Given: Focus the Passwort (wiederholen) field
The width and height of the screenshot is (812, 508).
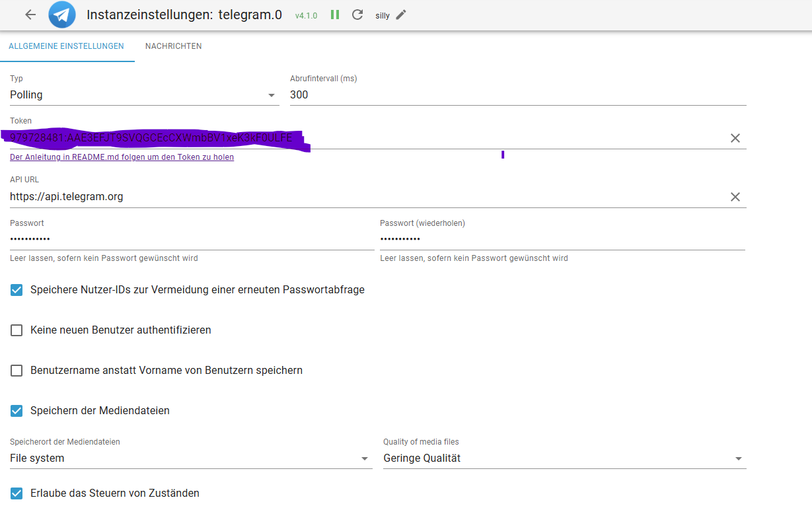Looking at the screenshot, I should click(x=562, y=239).
